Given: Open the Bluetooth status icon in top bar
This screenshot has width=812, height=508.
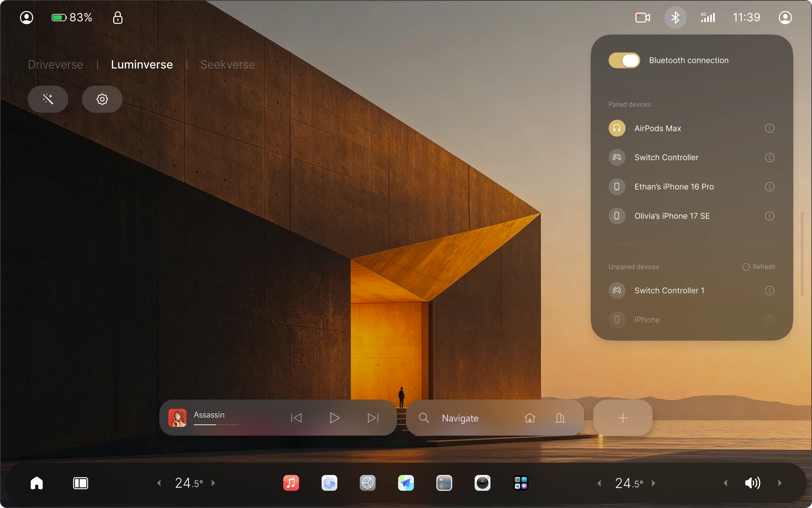Looking at the screenshot, I should pos(675,18).
